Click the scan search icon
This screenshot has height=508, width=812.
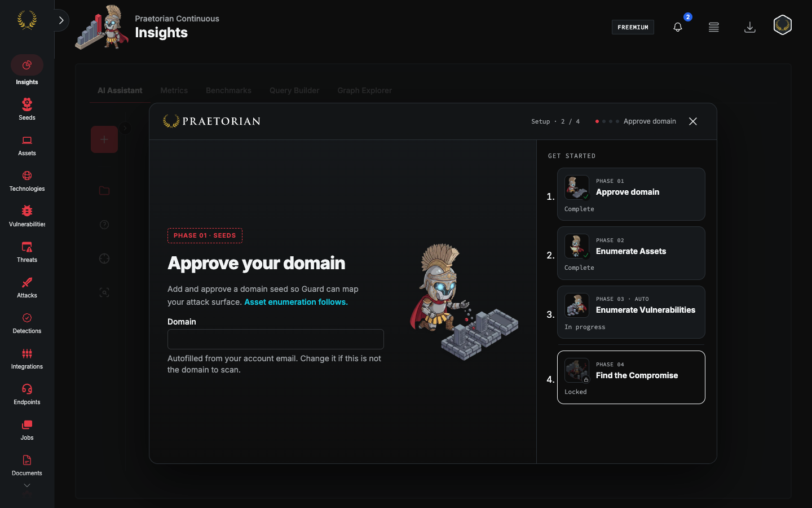(104, 292)
